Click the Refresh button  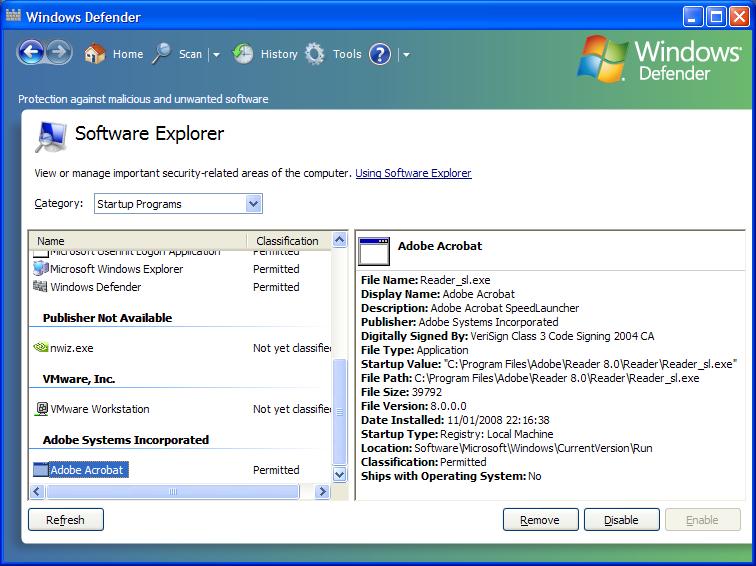click(x=66, y=520)
